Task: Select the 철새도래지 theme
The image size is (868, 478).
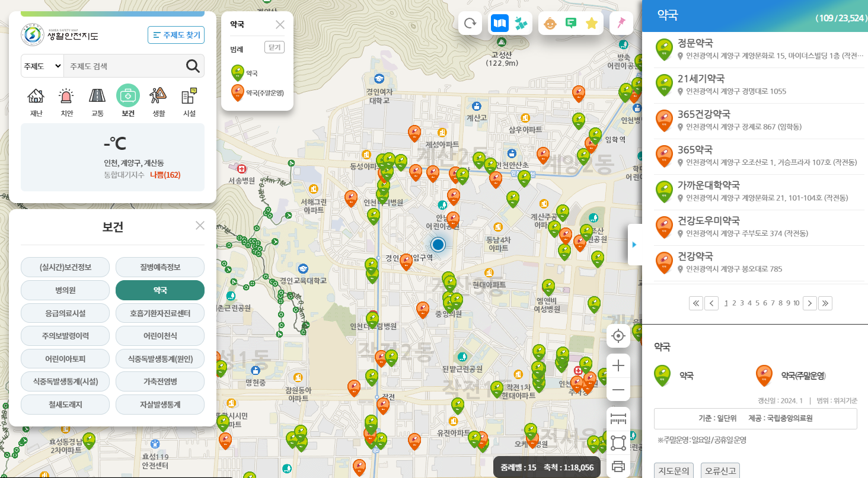Action: tap(65, 405)
